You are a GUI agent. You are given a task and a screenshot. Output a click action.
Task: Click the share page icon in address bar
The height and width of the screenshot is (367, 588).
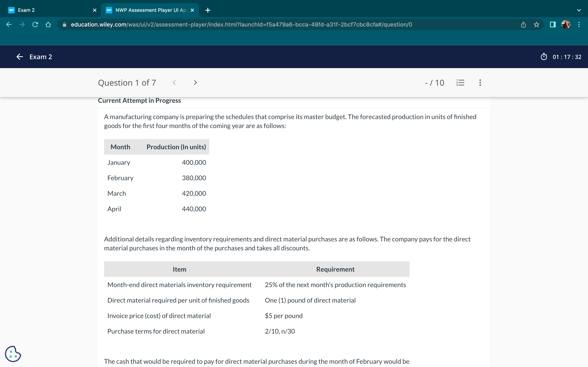coord(523,24)
